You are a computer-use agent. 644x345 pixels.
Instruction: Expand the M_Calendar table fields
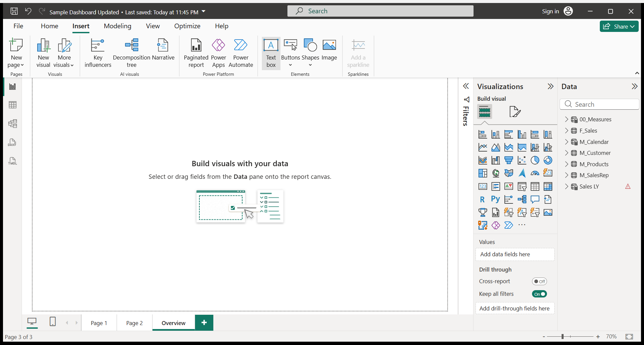click(x=567, y=142)
